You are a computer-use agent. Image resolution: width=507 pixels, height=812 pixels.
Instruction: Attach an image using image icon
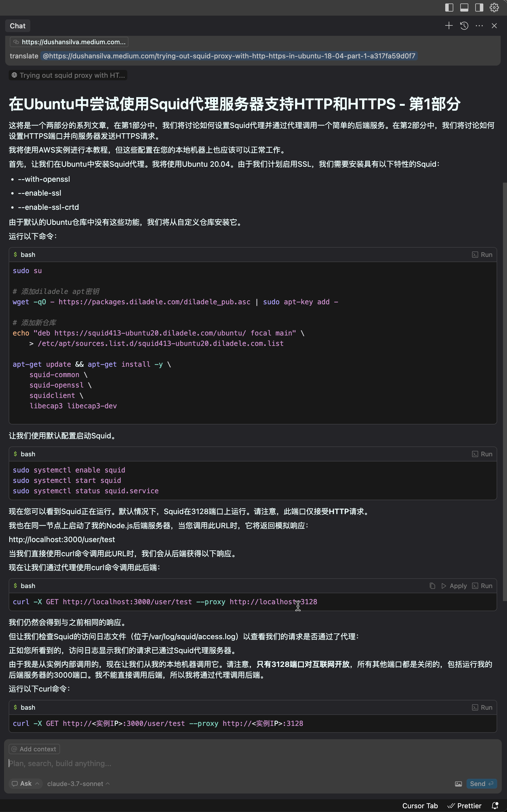(458, 784)
